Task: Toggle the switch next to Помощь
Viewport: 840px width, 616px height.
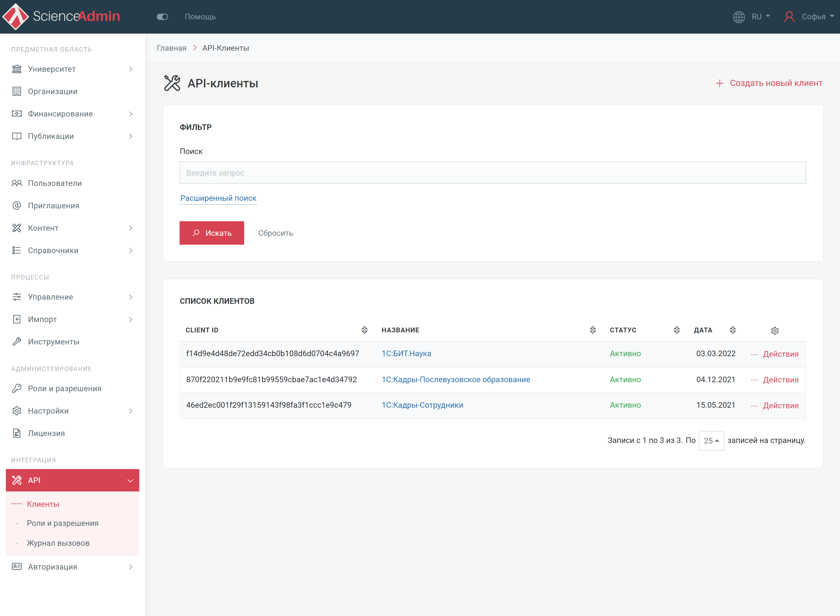Action: click(x=162, y=17)
